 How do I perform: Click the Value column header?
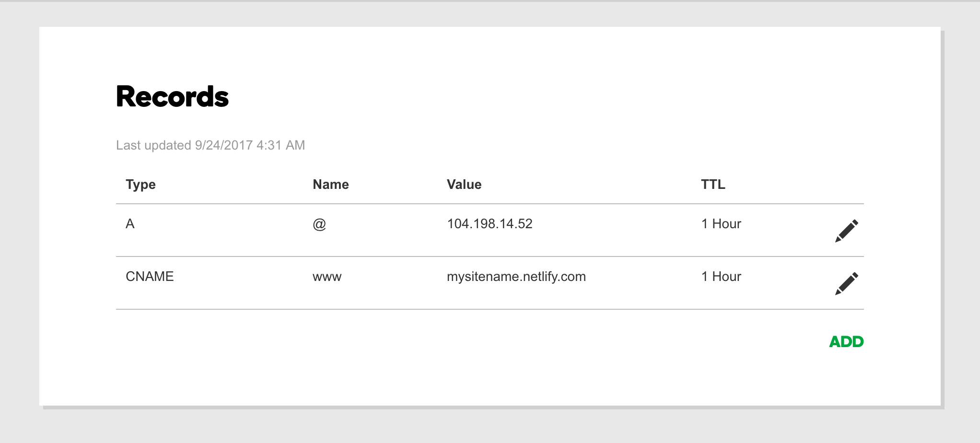coord(464,185)
